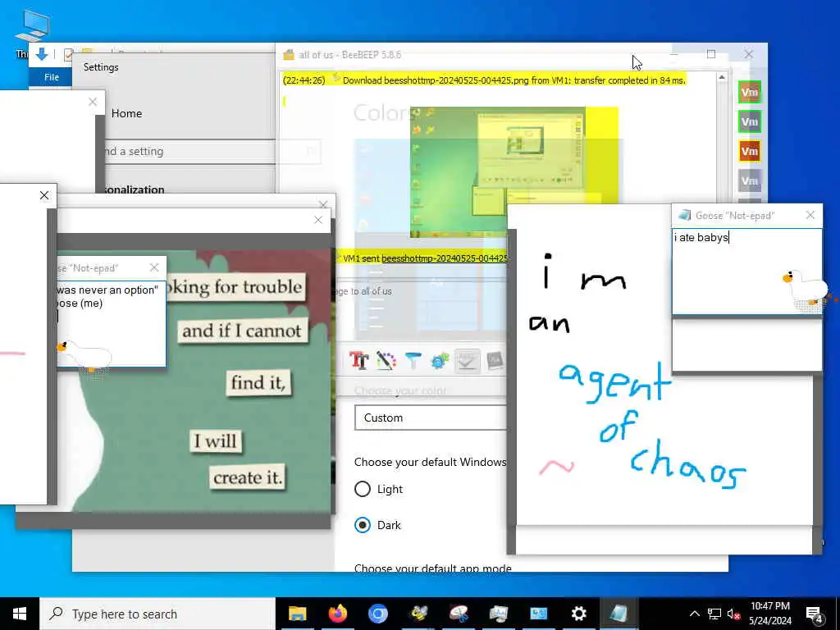Select the gray Vm user avatar
The image size is (840, 630).
750,180
